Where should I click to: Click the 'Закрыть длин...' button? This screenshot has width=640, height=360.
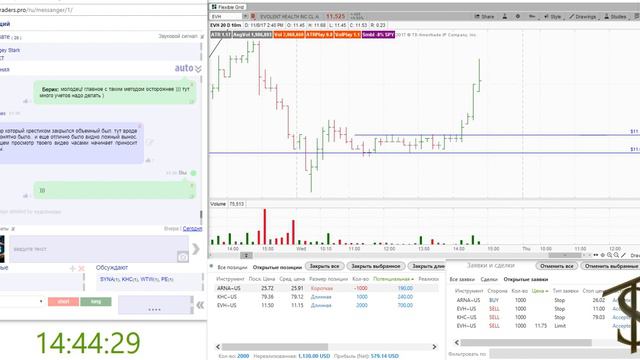click(427, 266)
